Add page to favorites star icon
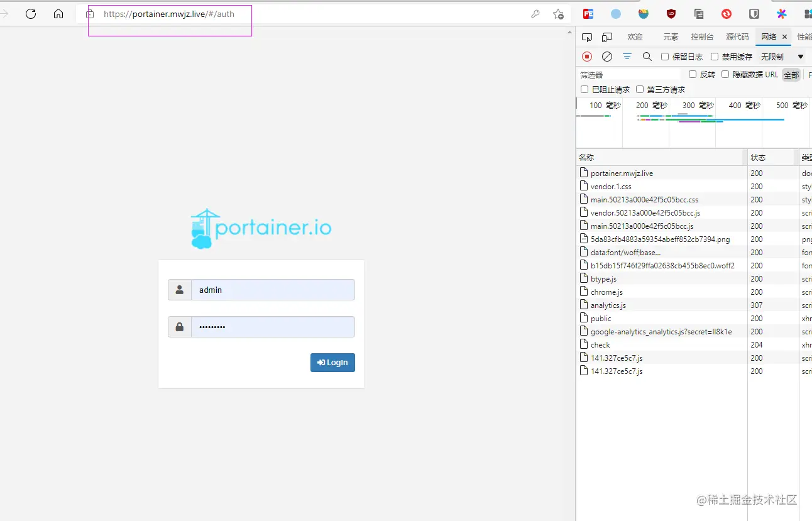812x521 pixels. click(558, 14)
